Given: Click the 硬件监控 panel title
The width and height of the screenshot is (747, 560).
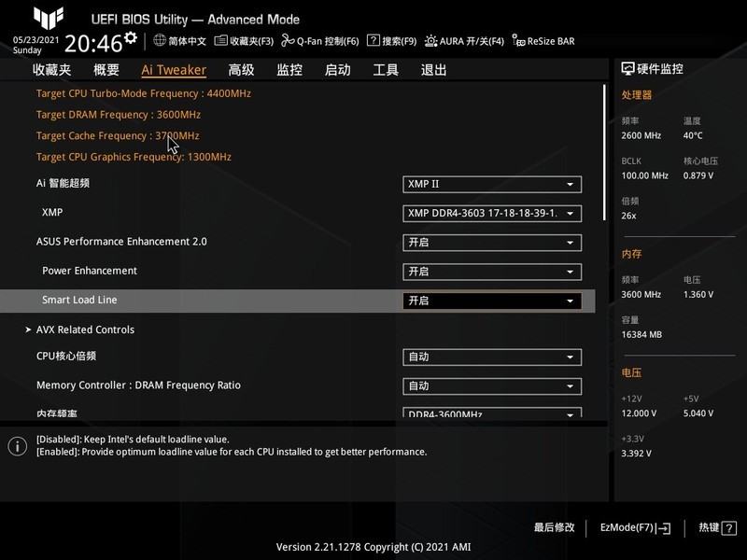Looking at the screenshot, I should pos(660,68).
